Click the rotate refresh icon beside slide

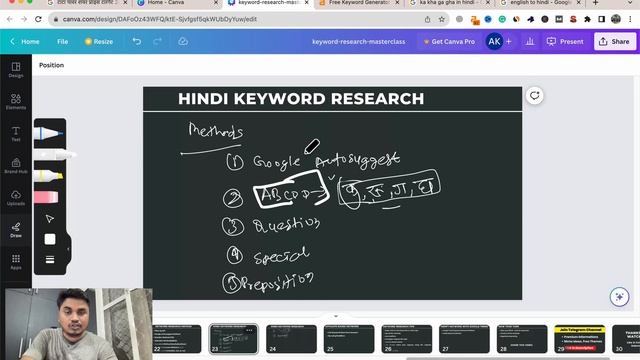click(534, 96)
